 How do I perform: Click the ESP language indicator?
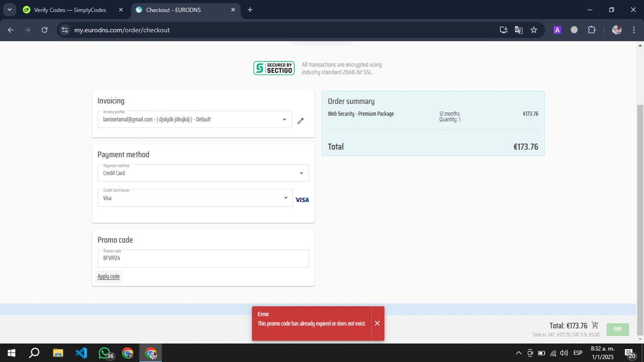tap(578, 353)
